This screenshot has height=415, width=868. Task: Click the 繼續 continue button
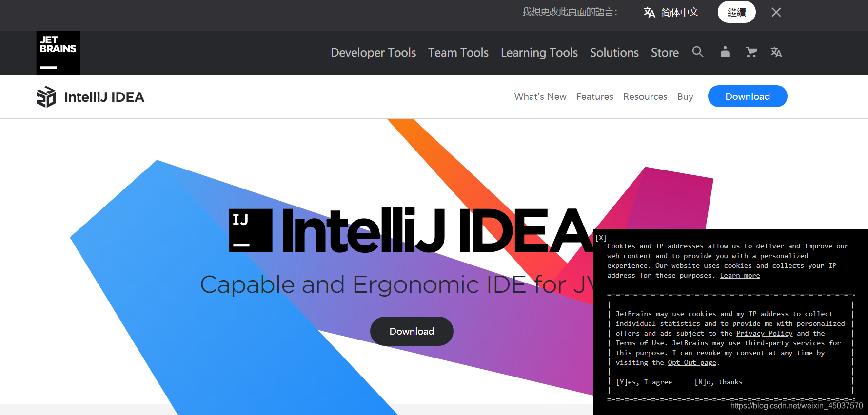[x=736, y=12]
